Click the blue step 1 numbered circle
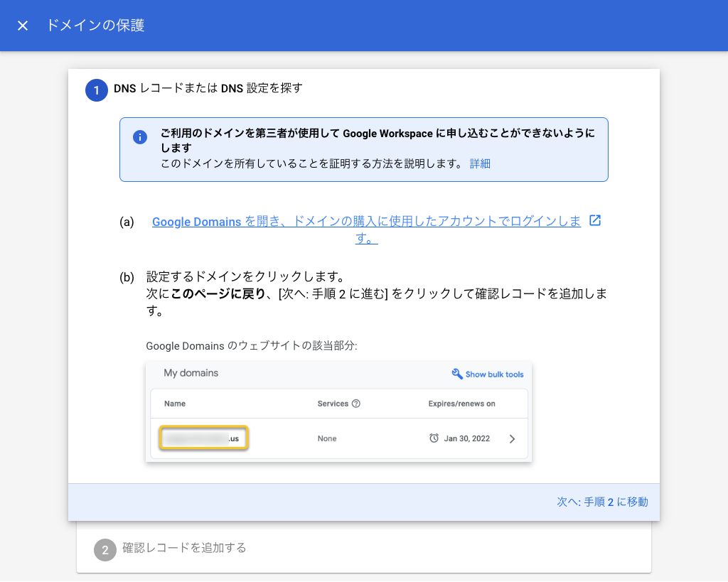Viewport: 728px width, 582px height. (96, 90)
